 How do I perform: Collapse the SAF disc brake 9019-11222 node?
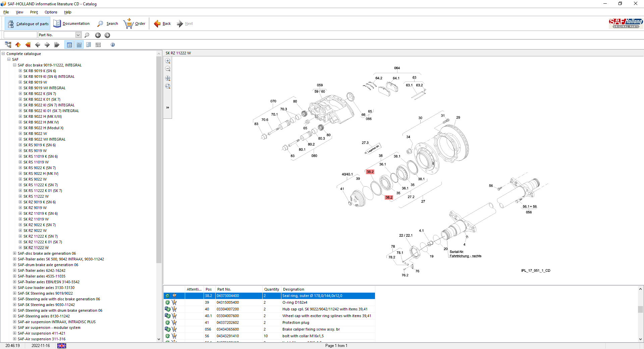tap(14, 65)
